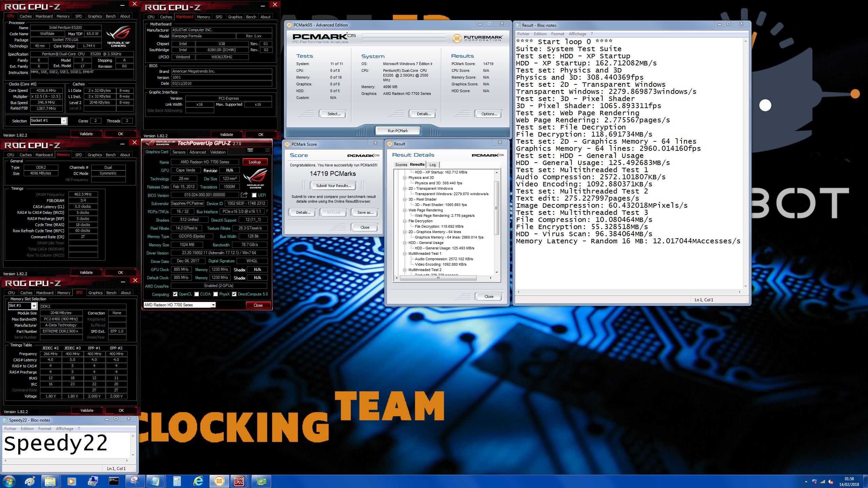Image resolution: width=868 pixels, height=488 pixels.
Task: Collapse the 3D - Pixel Shader node
Action: [405, 199]
